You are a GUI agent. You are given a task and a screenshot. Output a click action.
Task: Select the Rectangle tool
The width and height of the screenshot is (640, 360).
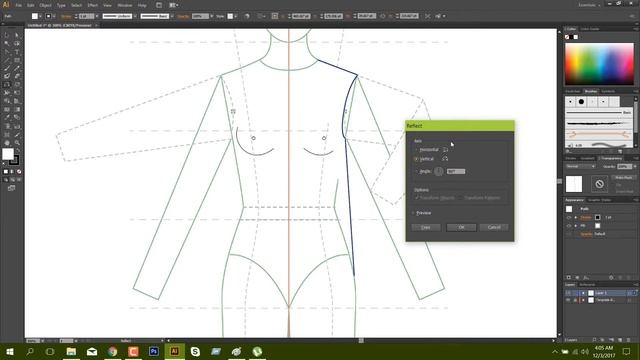point(17,60)
